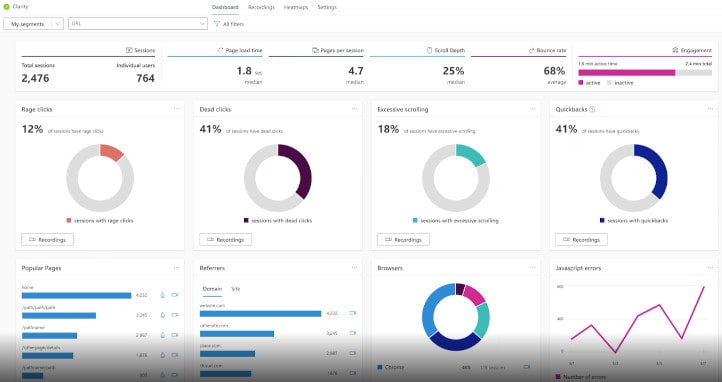Click the All filters label

point(233,24)
